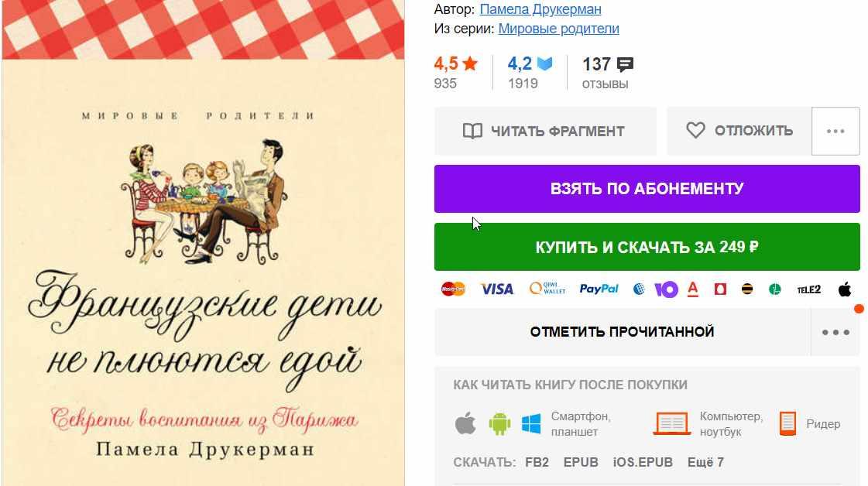Click the blue LiveLib rating icon
The image size is (868, 486).
544,63
